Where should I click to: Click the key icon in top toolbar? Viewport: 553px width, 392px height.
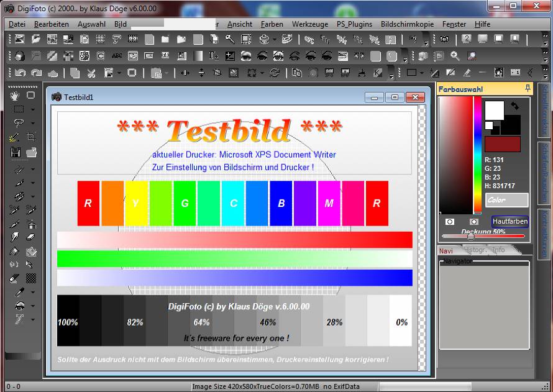(230, 39)
